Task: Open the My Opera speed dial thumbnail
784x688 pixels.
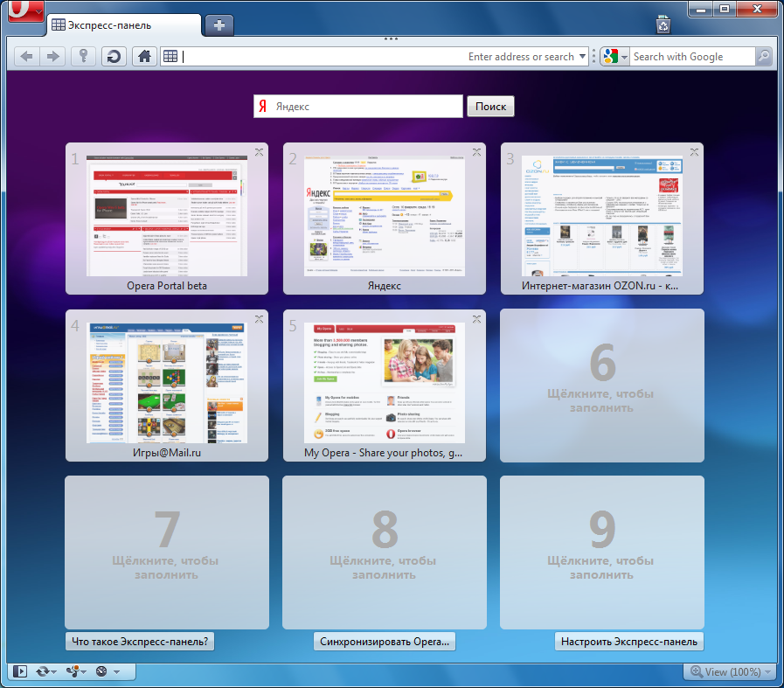Action: point(385,383)
